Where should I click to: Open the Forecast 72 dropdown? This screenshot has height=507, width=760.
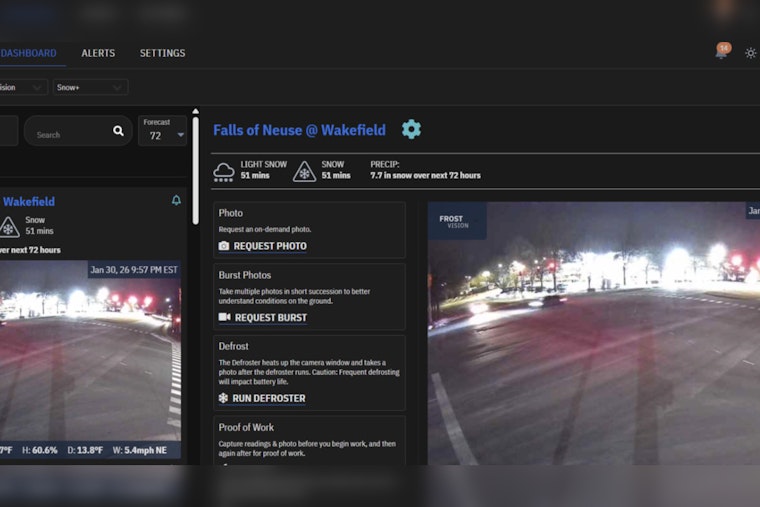(x=162, y=130)
